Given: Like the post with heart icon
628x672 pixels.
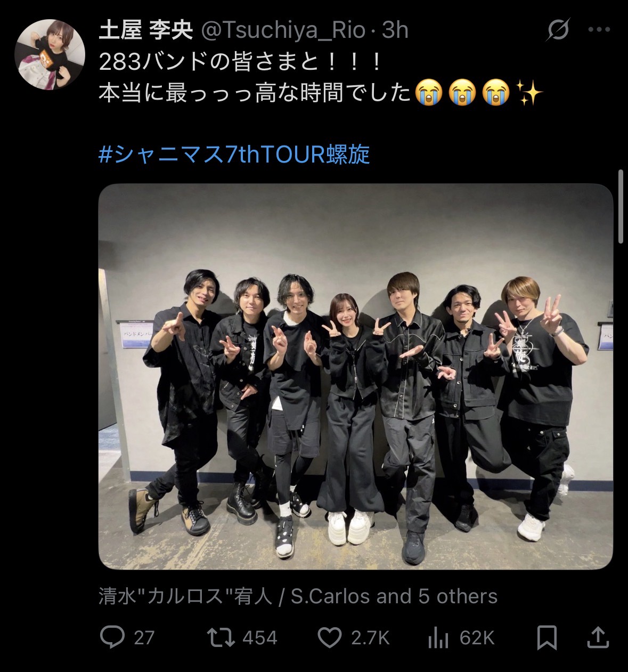Looking at the screenshot, I should [330, 637].
